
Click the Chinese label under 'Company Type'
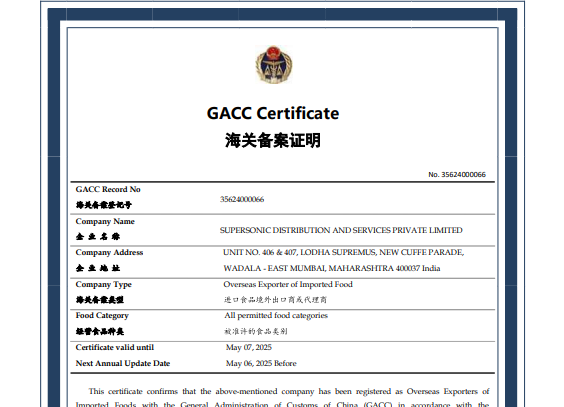pyautogui.click(x=100, y=300)
